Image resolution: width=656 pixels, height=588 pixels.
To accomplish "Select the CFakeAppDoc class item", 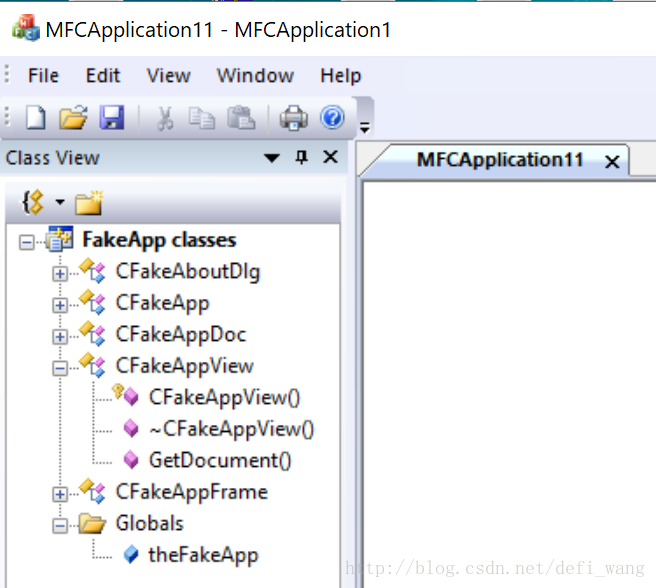I will click(181, 334).
